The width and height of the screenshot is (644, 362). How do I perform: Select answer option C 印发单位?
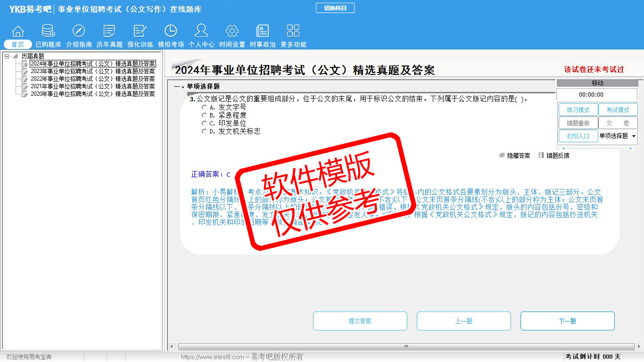(x=205, y=123)
